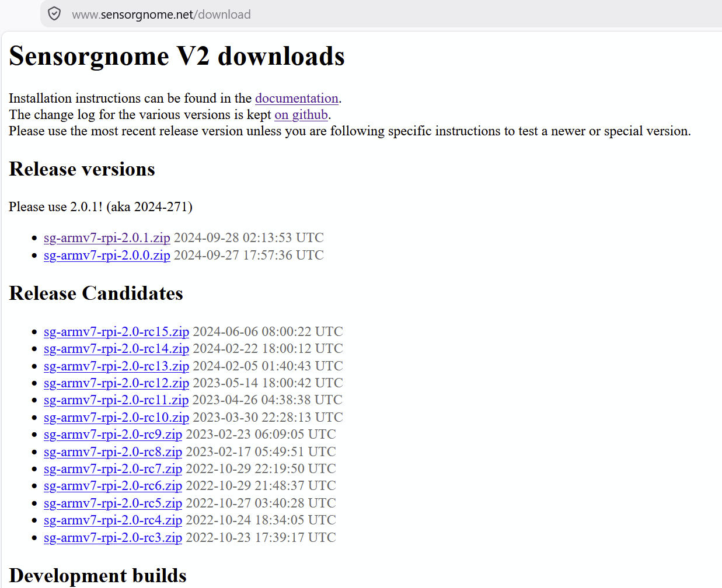Viewport: 722px width, 588px height.
Task: Download sg-armv7-rpi-2.0-rc8.zip
Action: click(113, 452)
